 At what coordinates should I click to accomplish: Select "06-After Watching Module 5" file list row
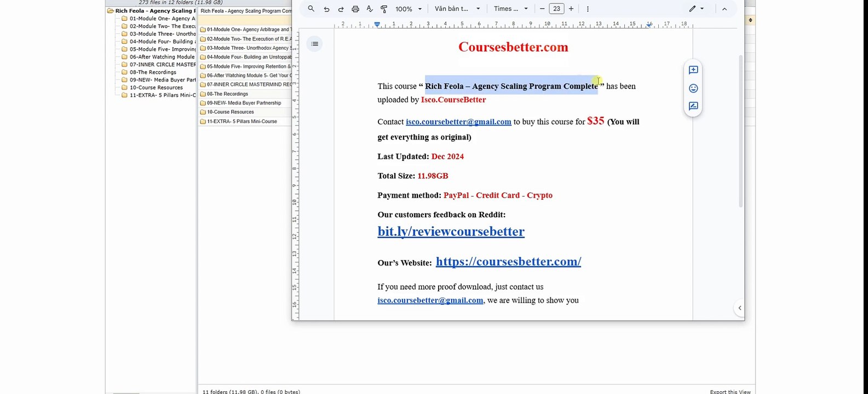(x=245, y=76)
